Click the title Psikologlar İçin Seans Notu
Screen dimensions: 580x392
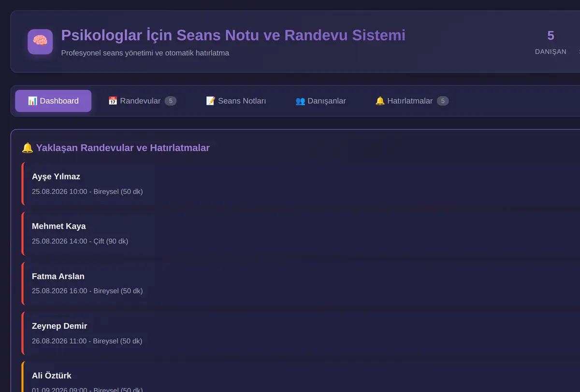[233, 35]
